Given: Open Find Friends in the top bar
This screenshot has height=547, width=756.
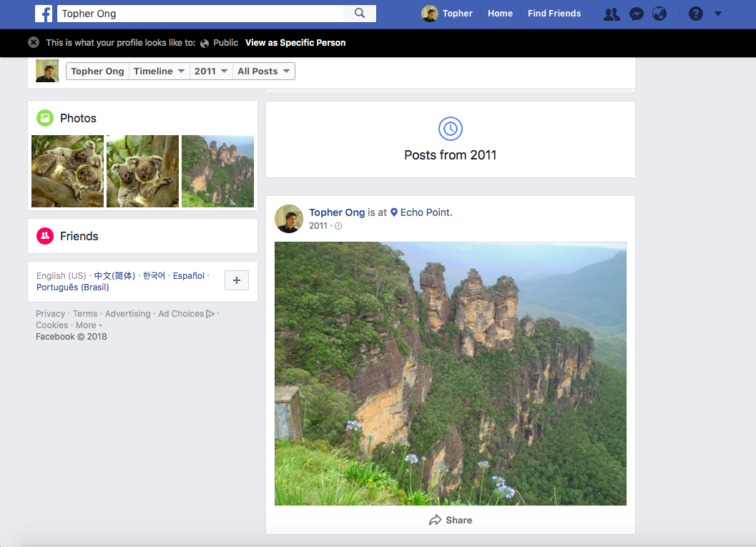Looking at the screenshot, I should (x=554, y=14).
